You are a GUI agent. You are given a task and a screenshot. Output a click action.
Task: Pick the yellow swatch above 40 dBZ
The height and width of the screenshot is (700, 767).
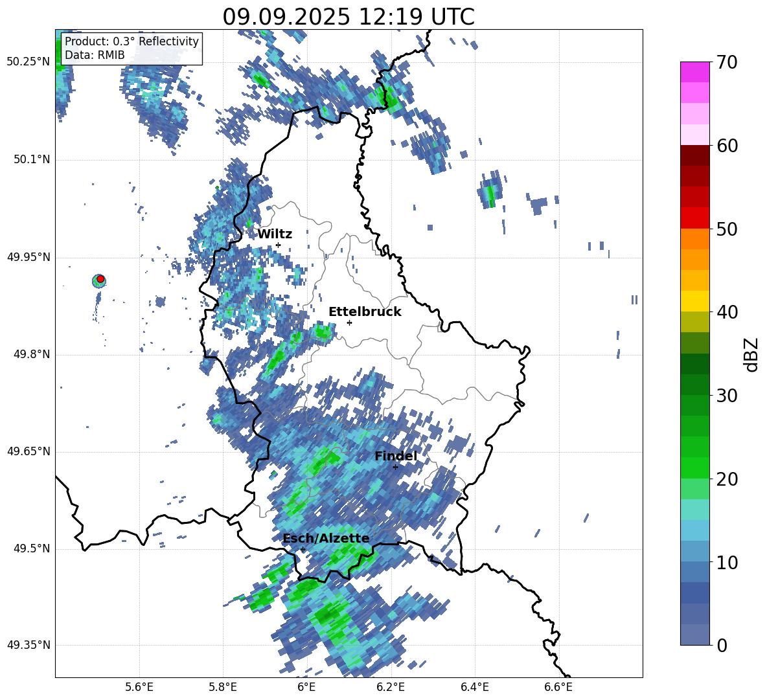pos(694,302)
